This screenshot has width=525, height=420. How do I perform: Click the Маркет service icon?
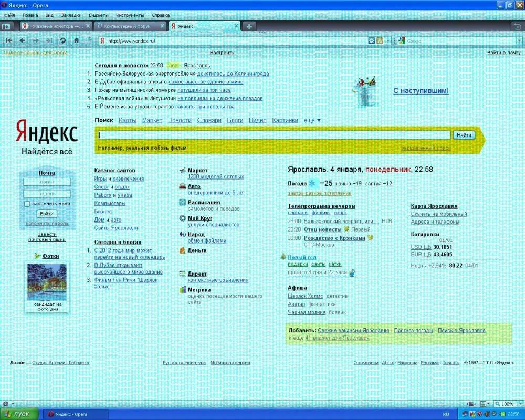point(182,170)
